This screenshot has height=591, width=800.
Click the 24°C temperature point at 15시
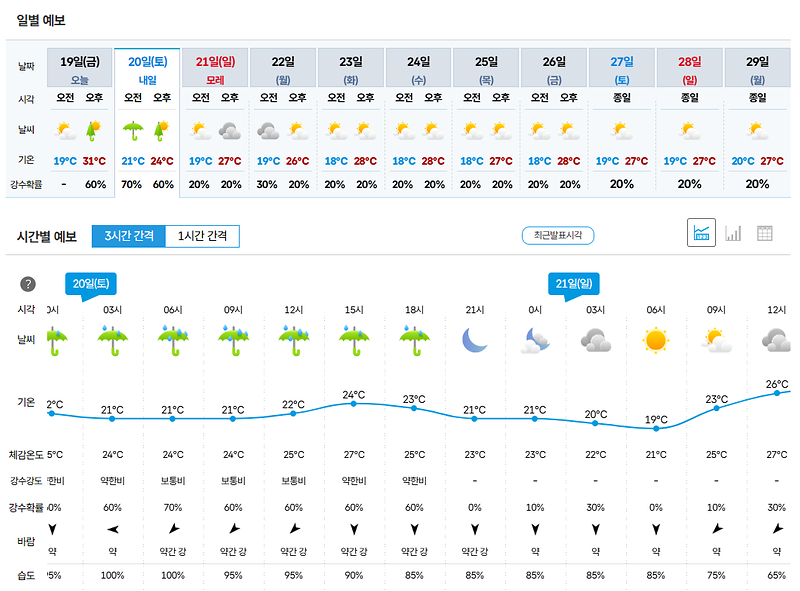point(354,404)
